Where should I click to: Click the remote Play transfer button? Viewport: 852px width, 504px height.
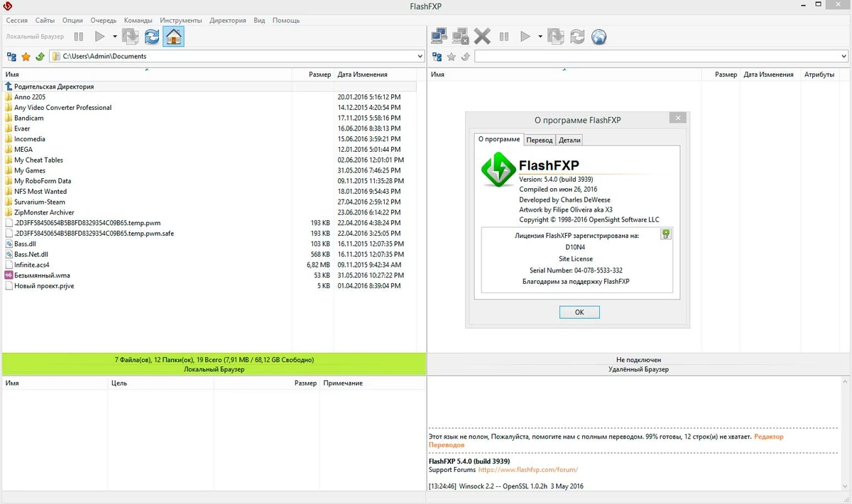tap(525, 36)
